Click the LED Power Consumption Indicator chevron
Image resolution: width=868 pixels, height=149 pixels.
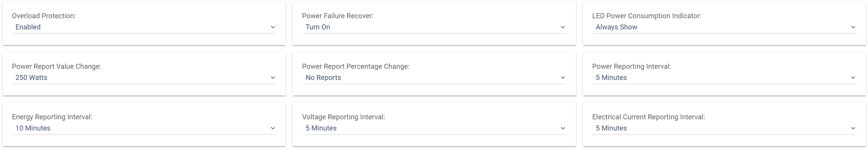coord(853,27)
